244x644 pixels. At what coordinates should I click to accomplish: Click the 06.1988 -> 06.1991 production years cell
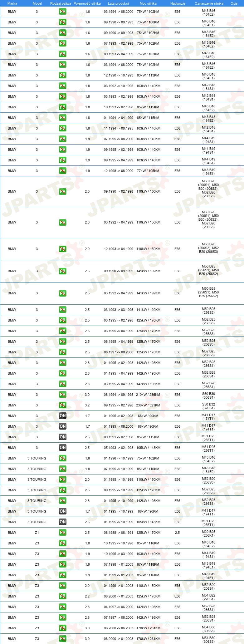pyautogui.click(x=119, y=533)
